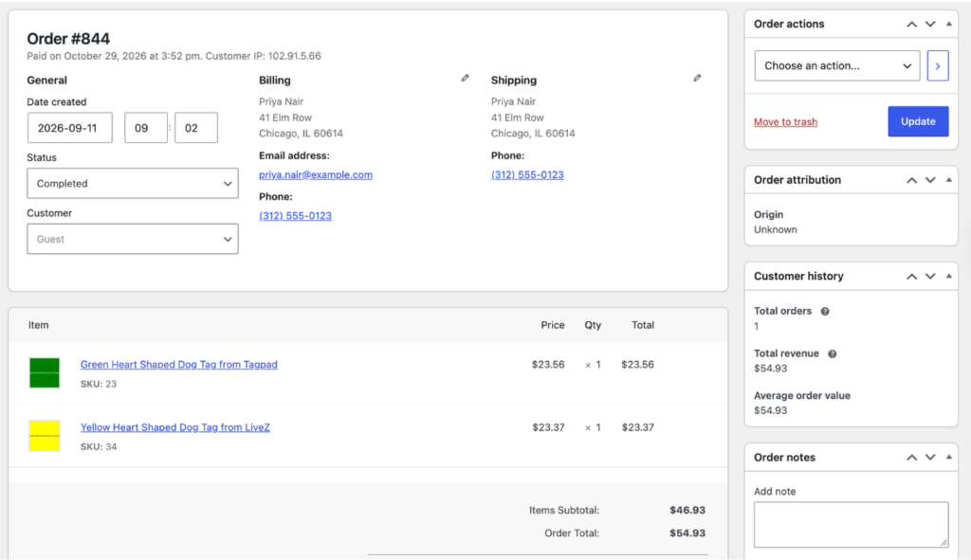The width and height of the screenshot is (971, 560).
Task: Collapse the Customer history panel
Action: (x=948, y=277)
